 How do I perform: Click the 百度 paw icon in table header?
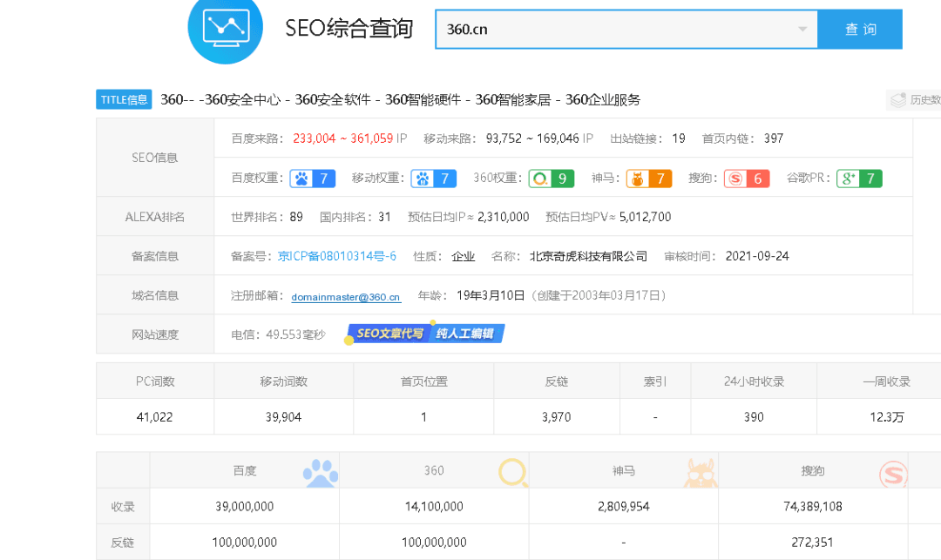[321, 472]
